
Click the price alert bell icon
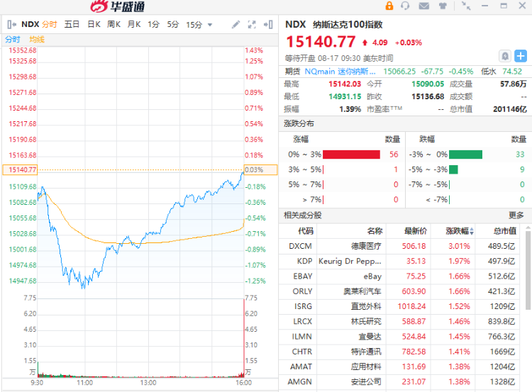(505, 55)
